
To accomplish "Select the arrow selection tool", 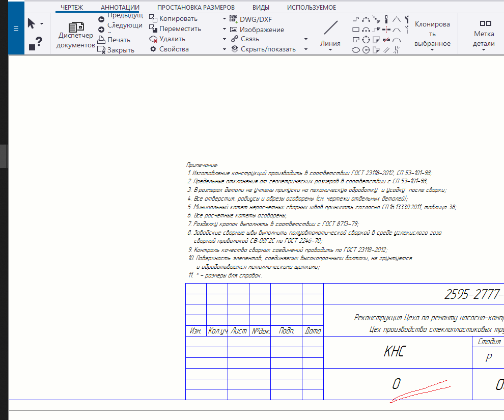I will pyautogui.click(x=32, y=23).
